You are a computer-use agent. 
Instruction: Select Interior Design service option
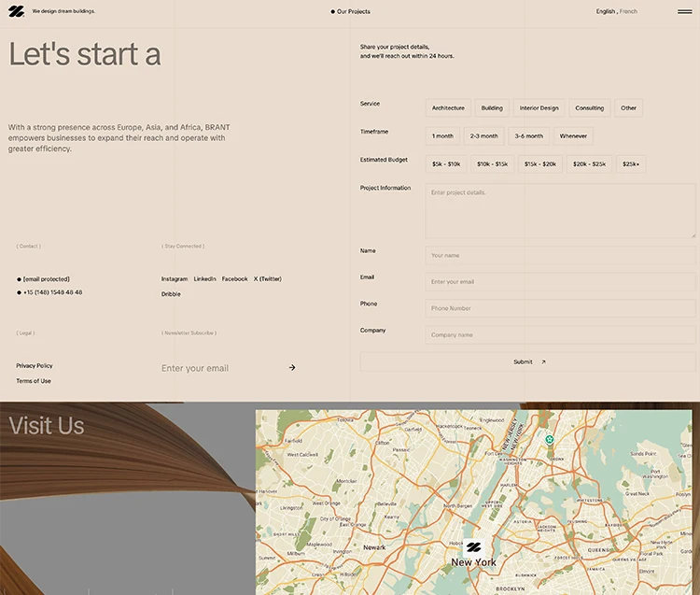(x=539, y=108)
